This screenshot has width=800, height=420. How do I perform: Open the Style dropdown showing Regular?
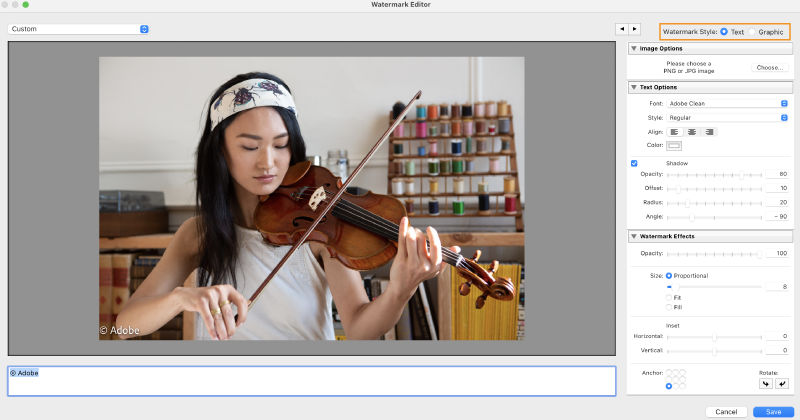[x=727, y=117]
